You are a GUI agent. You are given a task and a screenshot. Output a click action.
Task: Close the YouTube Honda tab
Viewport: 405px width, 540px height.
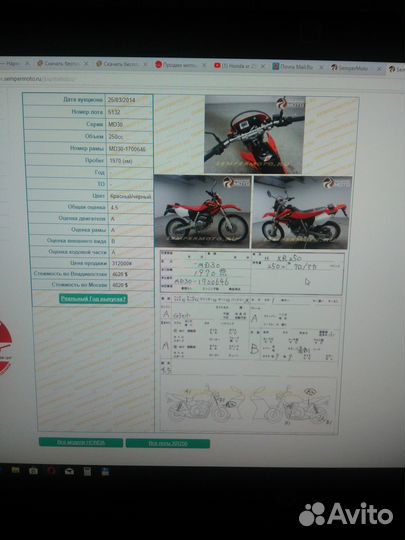[x=263, y=66]
